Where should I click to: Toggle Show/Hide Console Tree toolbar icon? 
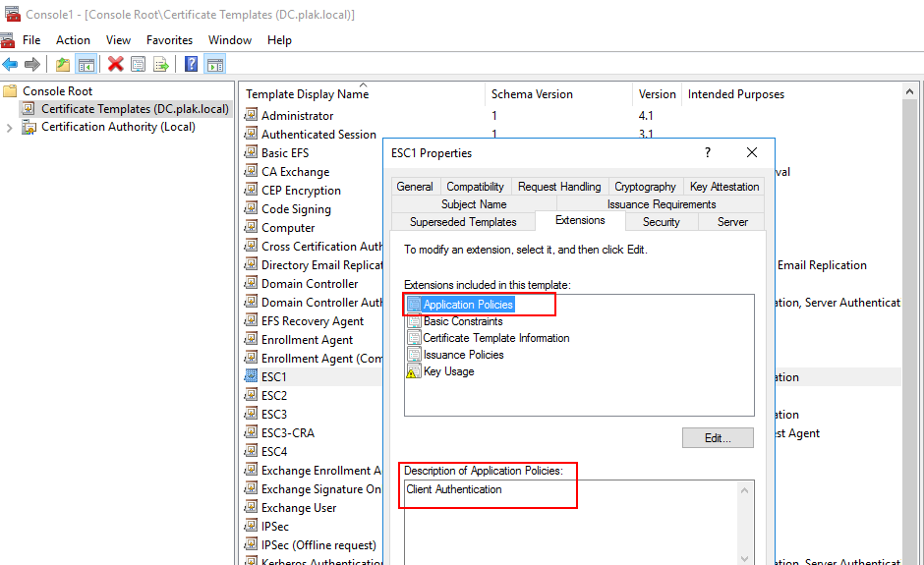[x=87, y=65]
